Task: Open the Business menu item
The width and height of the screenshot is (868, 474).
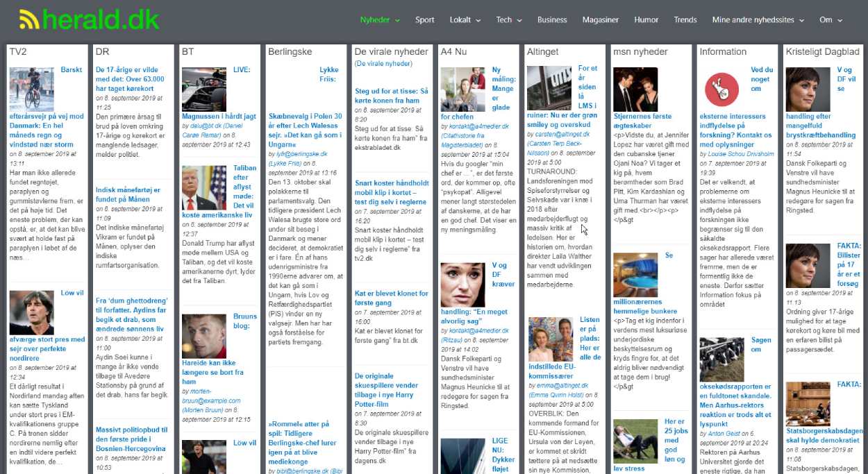Action: point(552,20)
